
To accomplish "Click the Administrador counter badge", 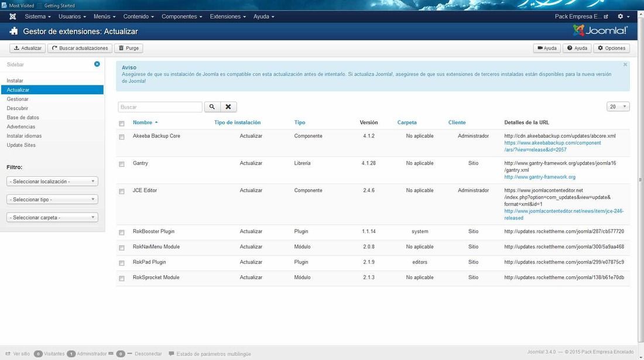I will (71, 354).
